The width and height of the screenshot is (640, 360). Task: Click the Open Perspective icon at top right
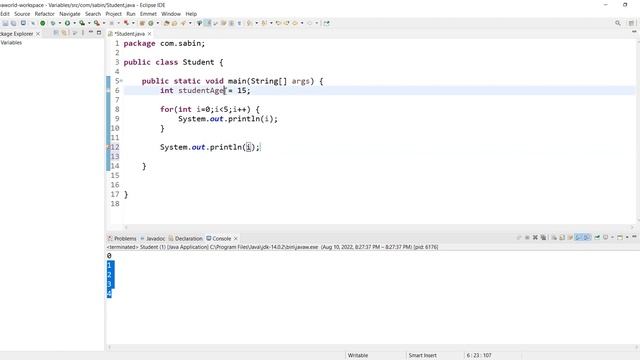631,23
